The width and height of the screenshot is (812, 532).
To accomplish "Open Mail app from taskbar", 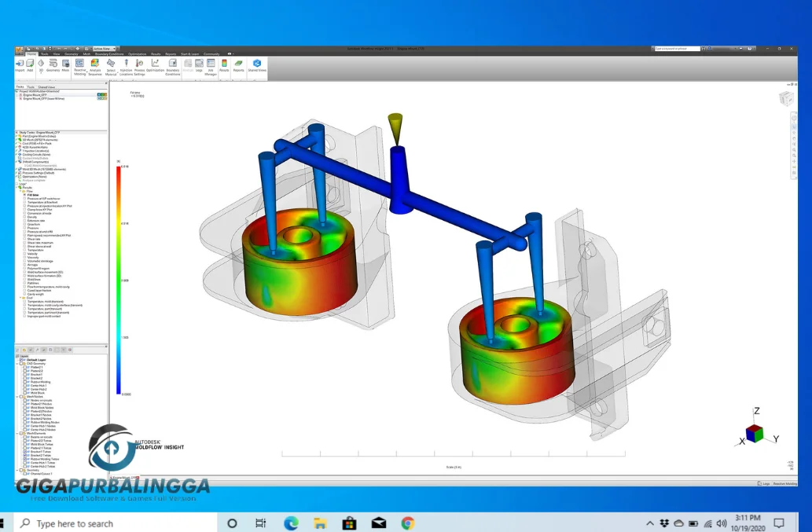I will click(379, 523).
